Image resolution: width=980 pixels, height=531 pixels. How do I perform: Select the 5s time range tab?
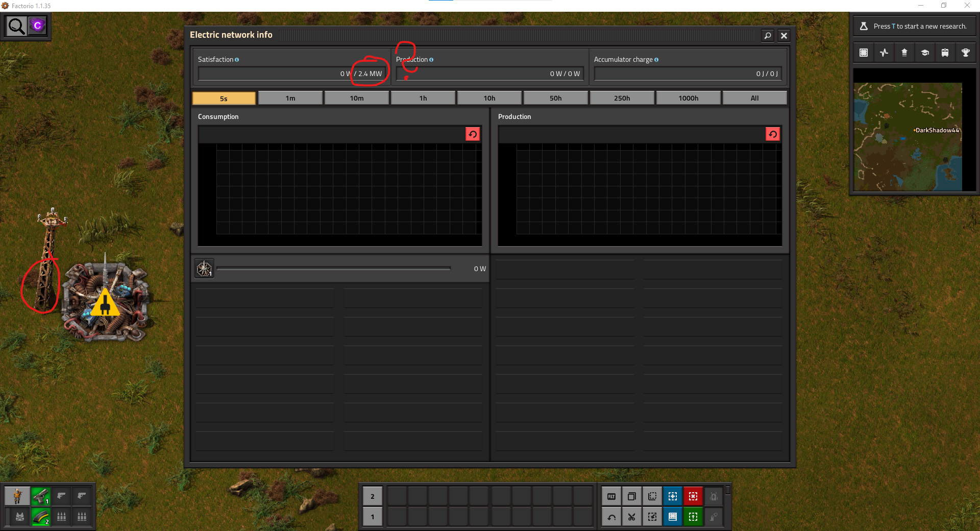[224, 98]
